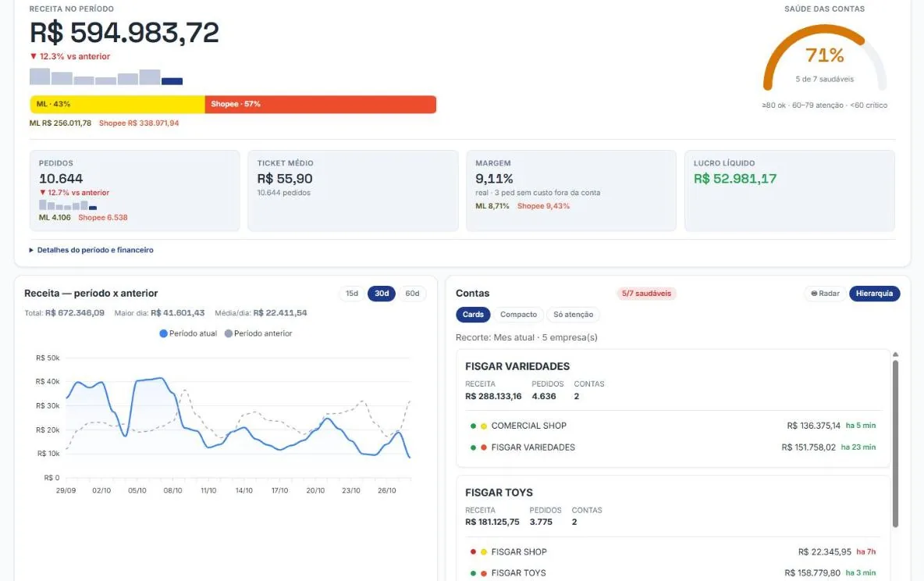Click the yellow status dot for COMERCIAL SHOP
Screen dimensions: 924x581
click(484, 426)
